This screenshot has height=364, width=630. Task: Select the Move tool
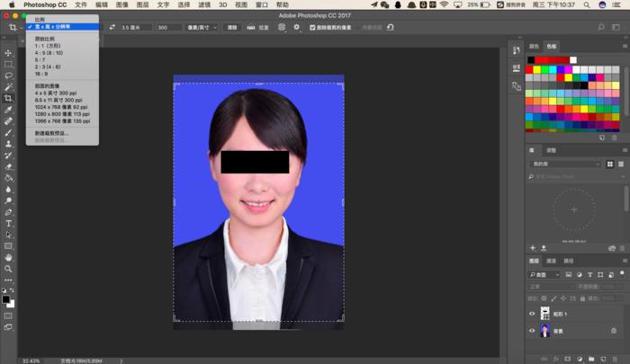(8, 53)
